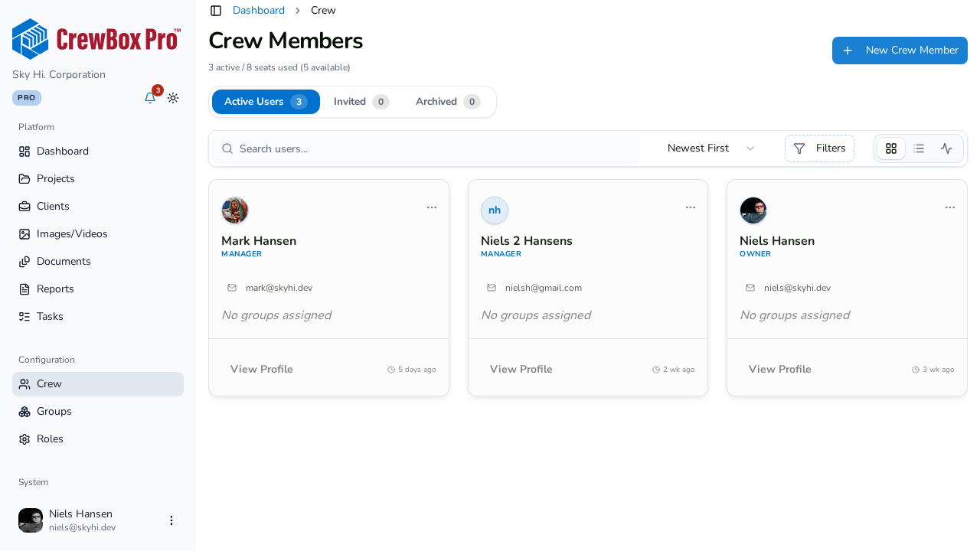Focus the Search users field
The width and height of the screenshot is (980, 551).
pyautogui.click(x=426, y=148)
